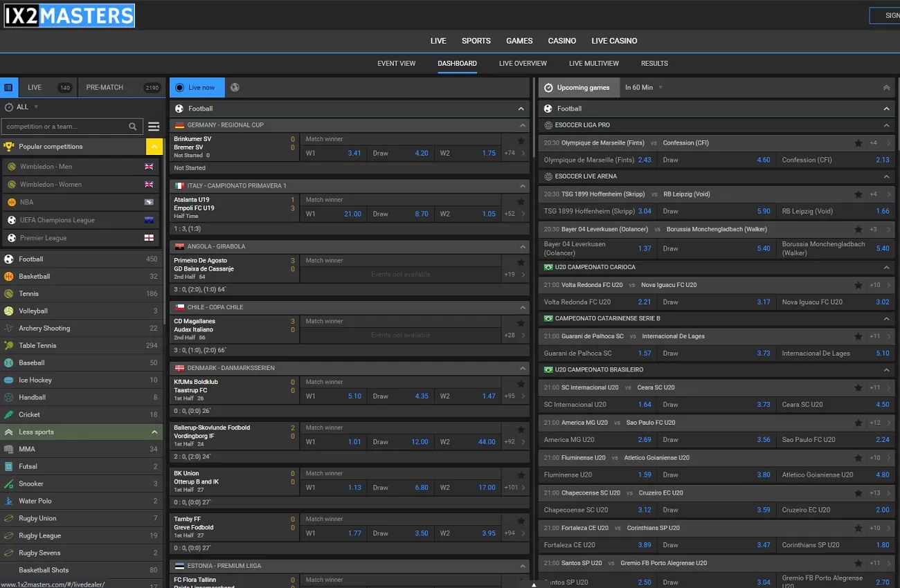
Task: Click the Live now button
Action: click(x=196, y=87)
